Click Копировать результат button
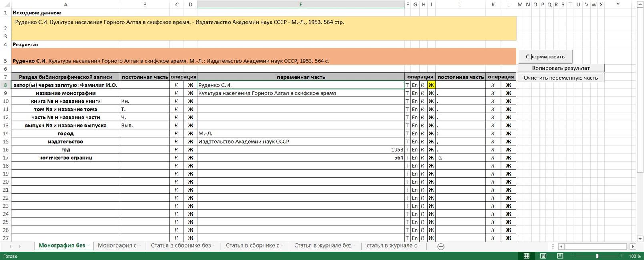644x260 pixels. pyautogui.click(x=560, y=68)
